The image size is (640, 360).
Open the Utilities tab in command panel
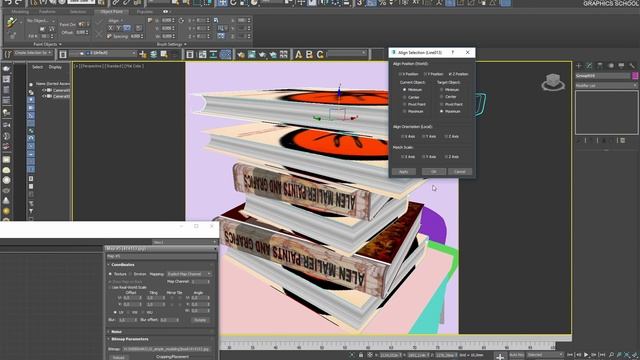pyautogui.click(x=632, y=66)
